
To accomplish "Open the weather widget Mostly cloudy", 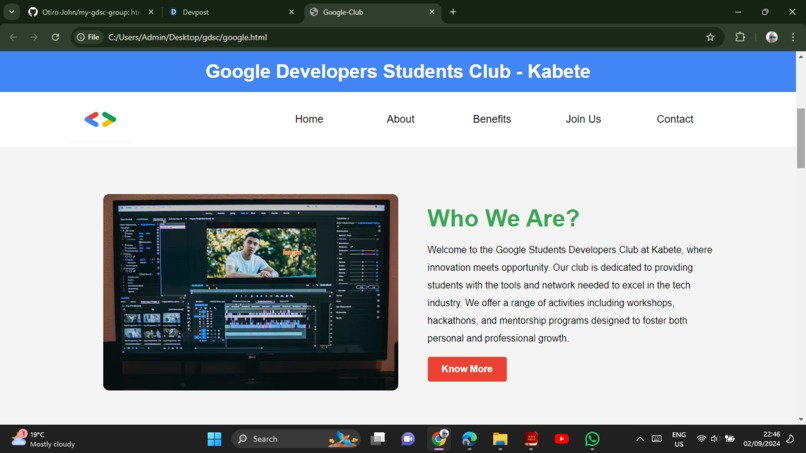I will (43, 439).
